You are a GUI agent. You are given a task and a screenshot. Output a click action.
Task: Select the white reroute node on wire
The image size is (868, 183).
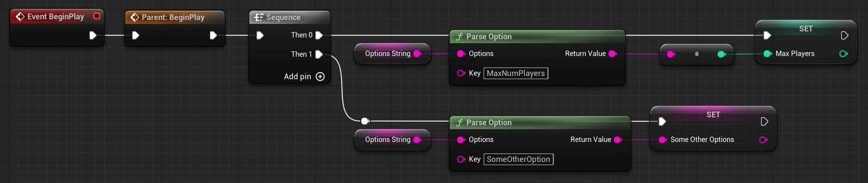pos(365,121)
